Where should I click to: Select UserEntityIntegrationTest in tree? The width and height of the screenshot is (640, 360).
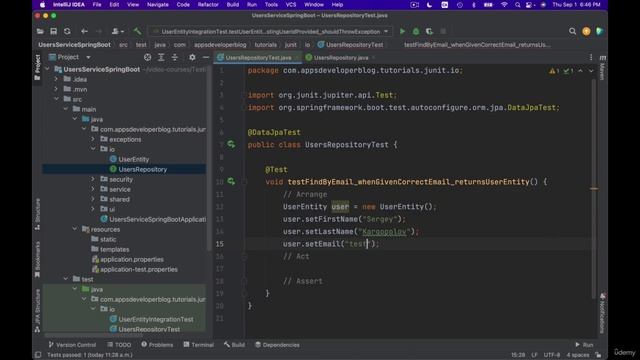pyautogui.click(x=156, y=319)
